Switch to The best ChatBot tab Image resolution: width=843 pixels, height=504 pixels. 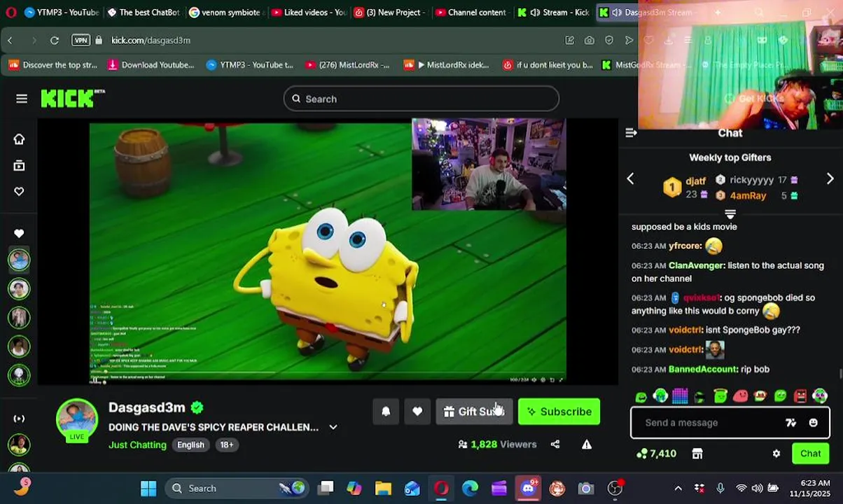click(144, 13)
